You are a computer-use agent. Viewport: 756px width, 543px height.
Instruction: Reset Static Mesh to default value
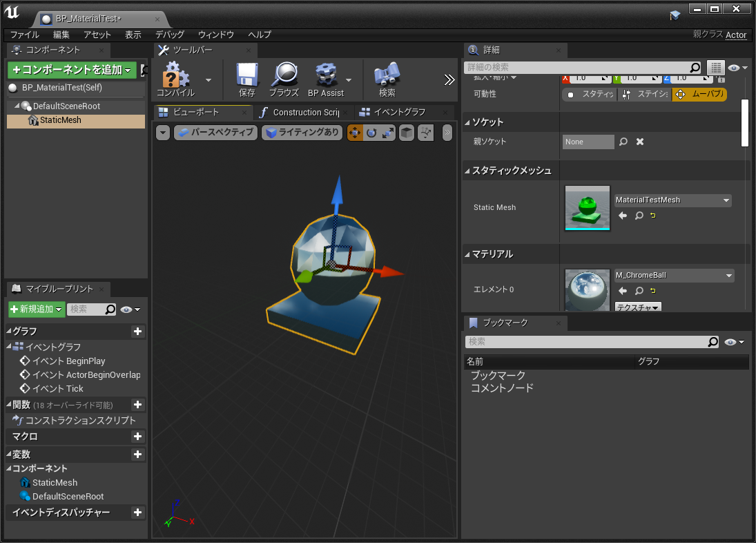click(653, 216)
